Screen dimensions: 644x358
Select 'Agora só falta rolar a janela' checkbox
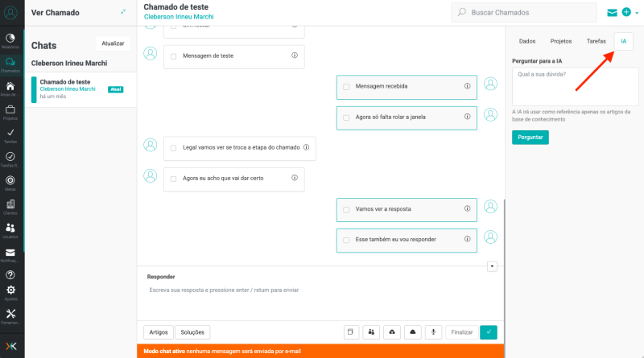pos(346,117)
